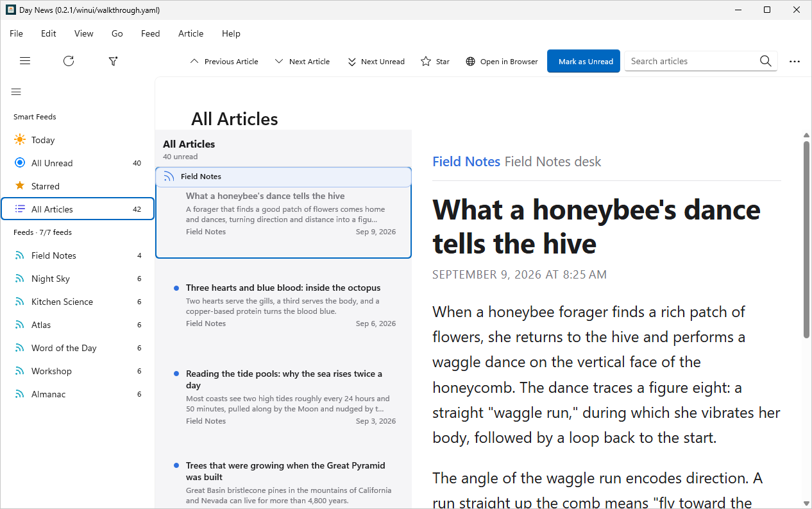
Task: Click the 'Feeds · 7/7 feeds' header
Action: [42, 232]
